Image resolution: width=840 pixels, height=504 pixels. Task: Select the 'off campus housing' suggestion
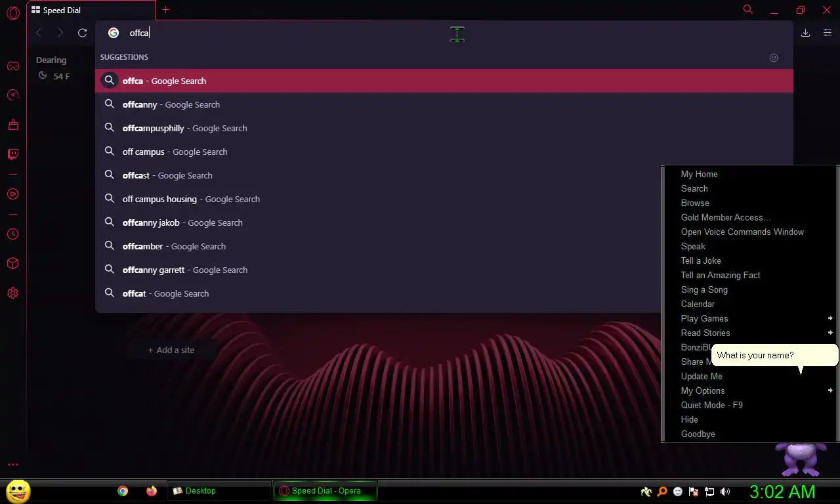tap(379, 199)
